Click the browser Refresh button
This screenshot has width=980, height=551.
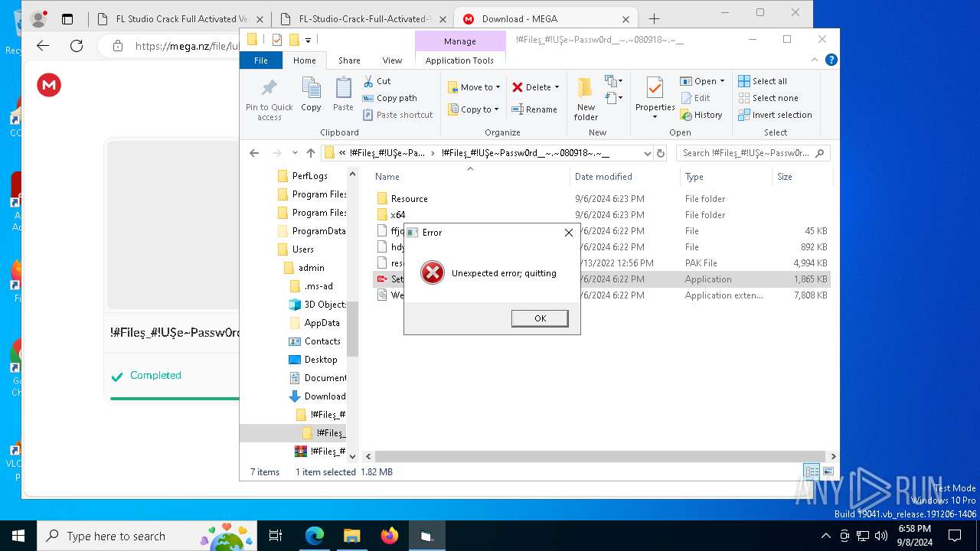77,46
